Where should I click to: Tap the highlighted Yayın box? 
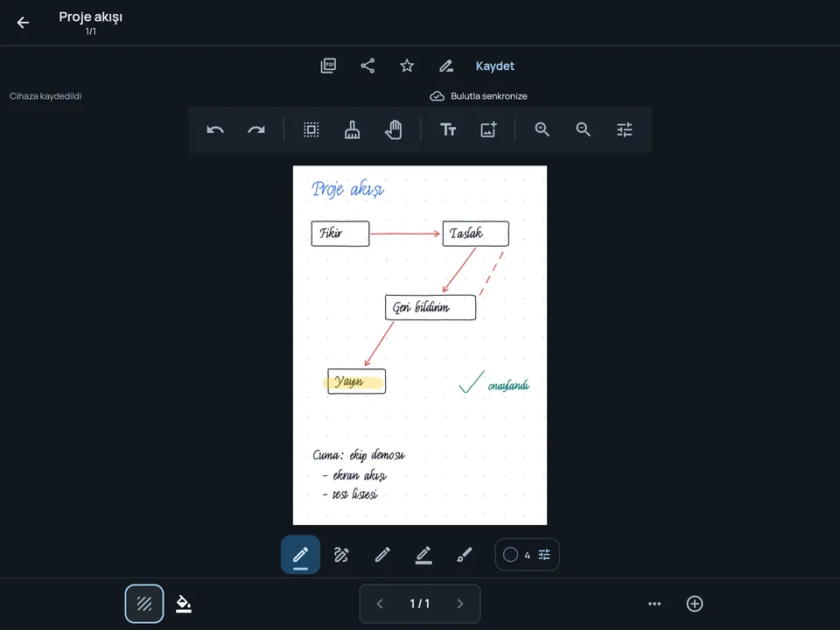tap(356, 381)
